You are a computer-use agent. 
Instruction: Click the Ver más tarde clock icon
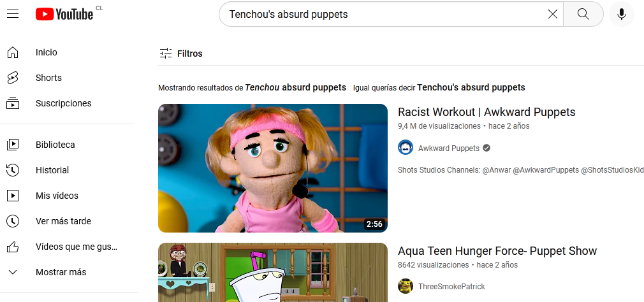click(x=13, y=220)
